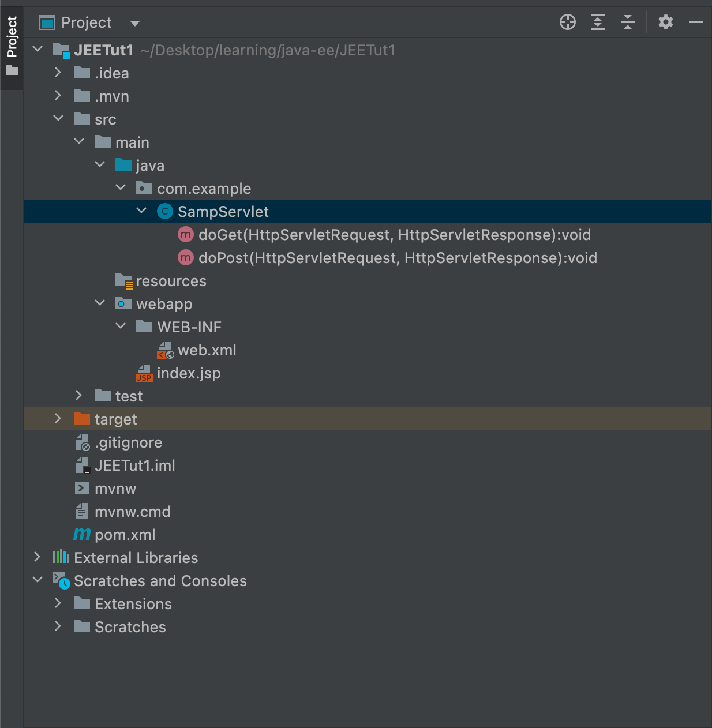The width and height of the screenshot is (712, 728).
Task: Click the Maven icon beside pom.xml
Action: tap(82, 534)
